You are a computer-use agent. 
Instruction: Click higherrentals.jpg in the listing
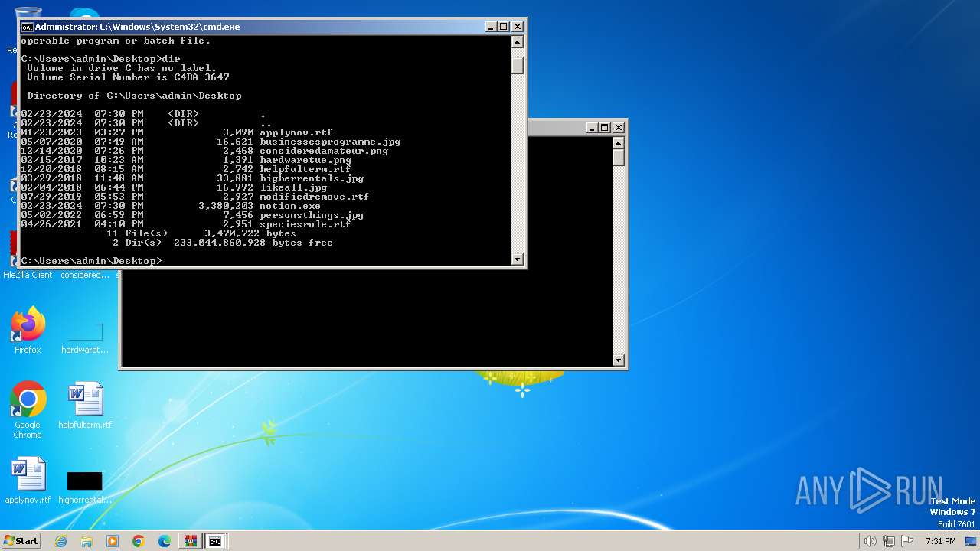pos(312,178)
